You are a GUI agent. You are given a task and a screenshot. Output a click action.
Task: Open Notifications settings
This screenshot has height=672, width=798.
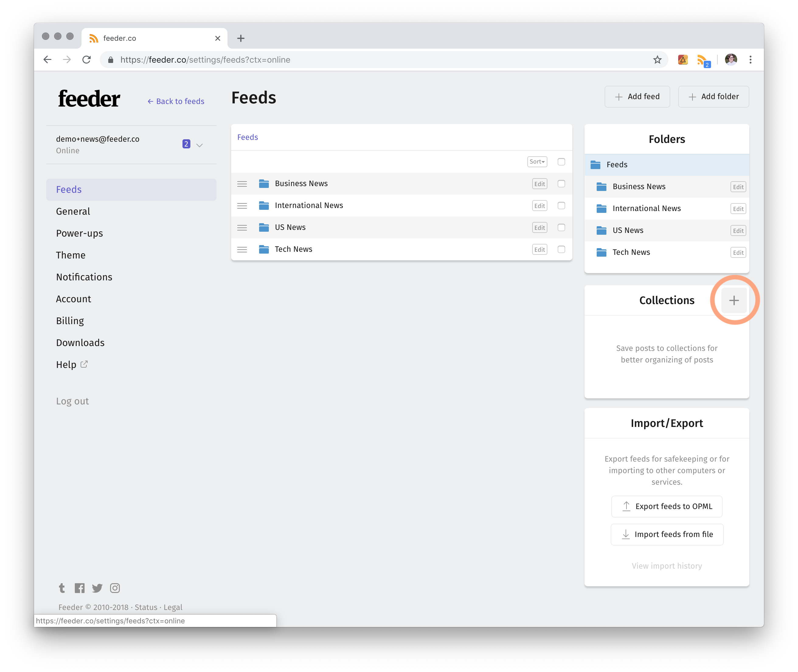(84, 277)
